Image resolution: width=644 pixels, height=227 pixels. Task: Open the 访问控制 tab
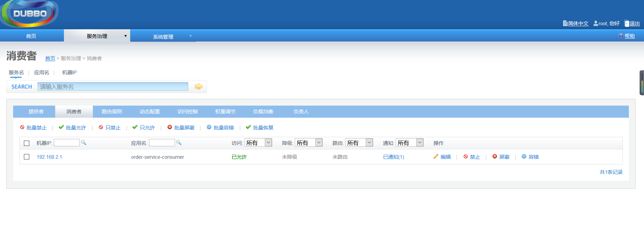pyautogui.click(x=187, y=112)
